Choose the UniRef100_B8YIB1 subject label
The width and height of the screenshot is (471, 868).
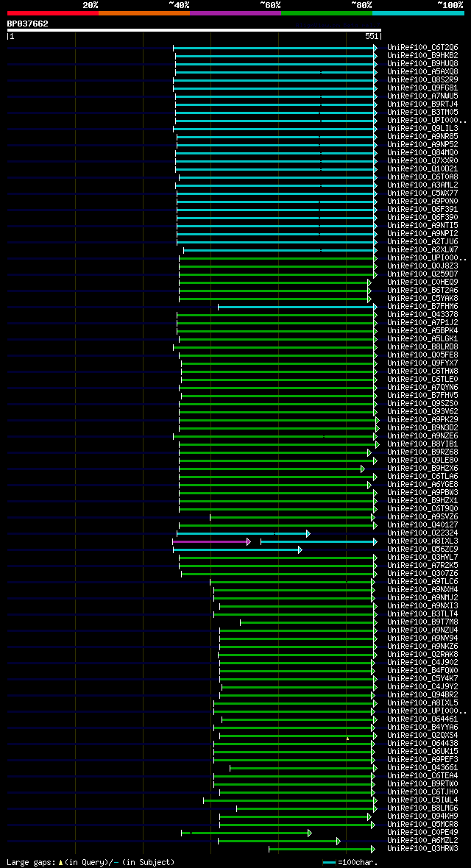click(x=422, y=444)
